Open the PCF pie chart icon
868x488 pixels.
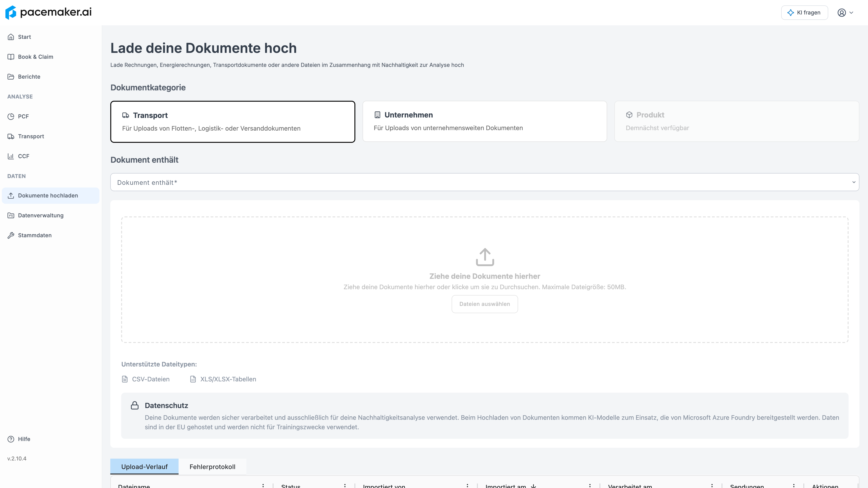coord(11,117)
